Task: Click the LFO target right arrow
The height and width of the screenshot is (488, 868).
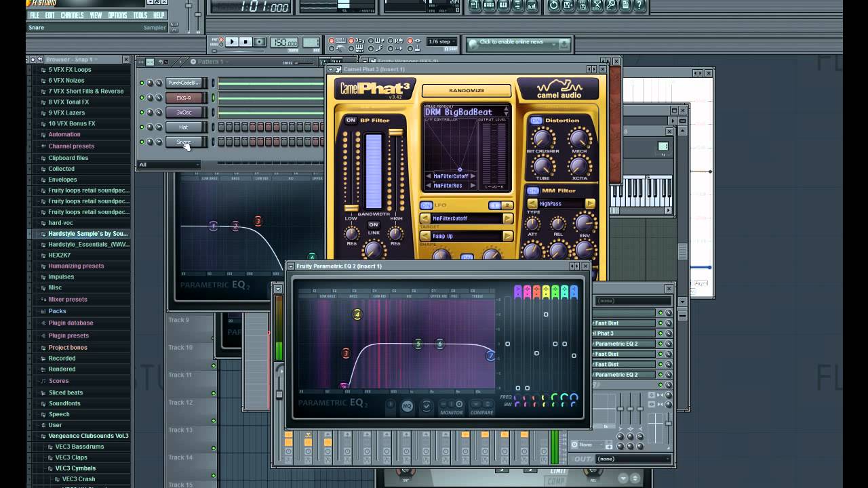Action: [x=507, y=218]
